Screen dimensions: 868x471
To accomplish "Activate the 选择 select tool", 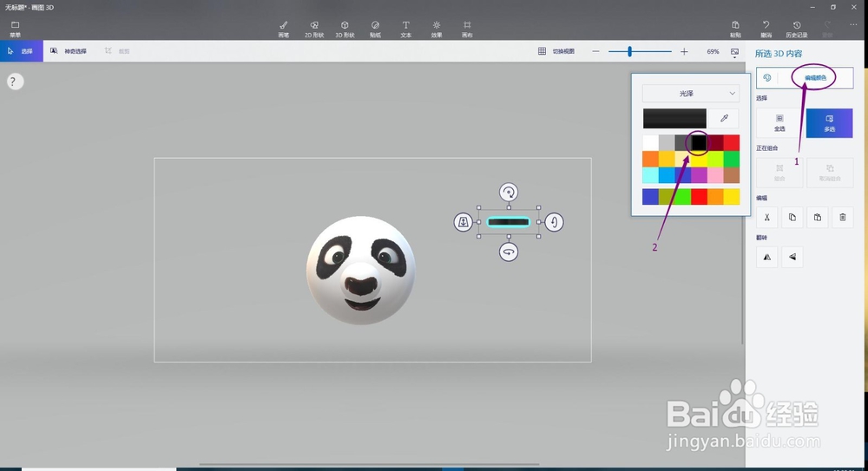I will [21, 51].
